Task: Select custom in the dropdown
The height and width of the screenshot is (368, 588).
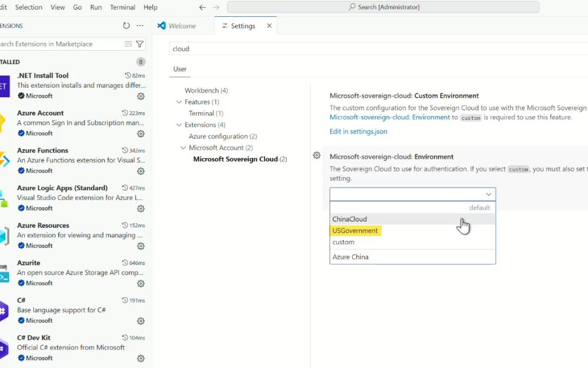Action: click(413, 242)
